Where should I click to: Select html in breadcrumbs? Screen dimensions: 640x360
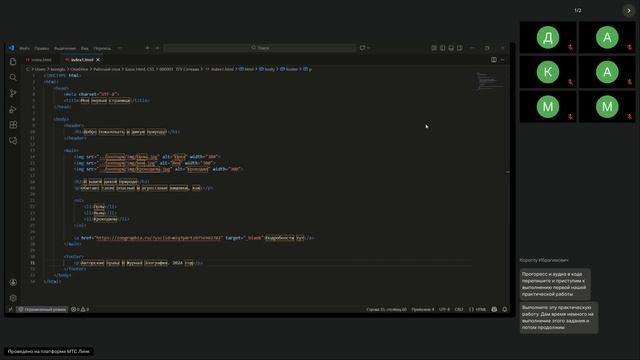click(246, 69)
